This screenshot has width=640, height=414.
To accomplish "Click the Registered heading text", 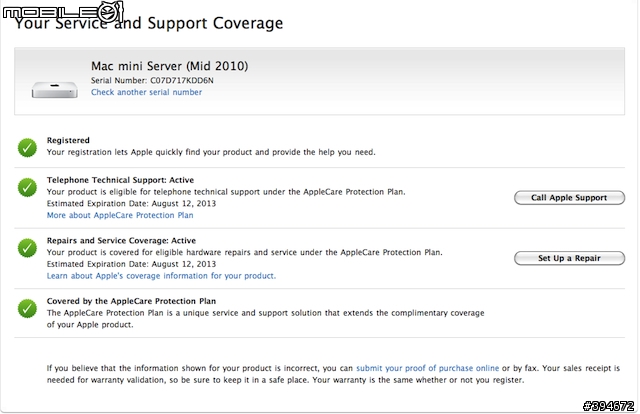I will tap(68, 140).
